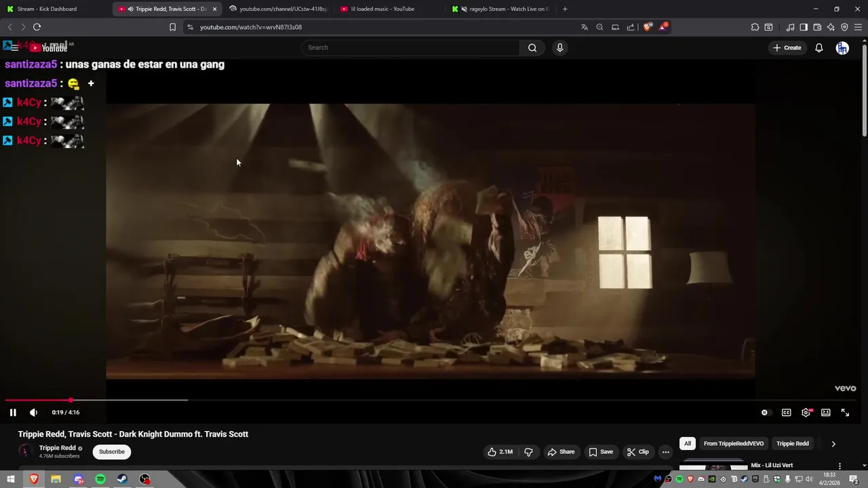Click the share page icon in address bar
This screenshot has width=868, height=488.
tap(631, 27)
